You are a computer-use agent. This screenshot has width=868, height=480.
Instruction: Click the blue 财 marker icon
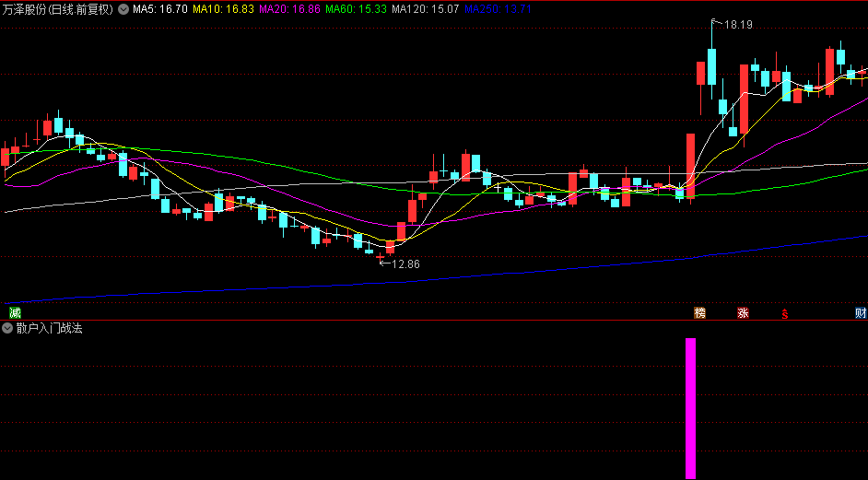tap(861, 313)
